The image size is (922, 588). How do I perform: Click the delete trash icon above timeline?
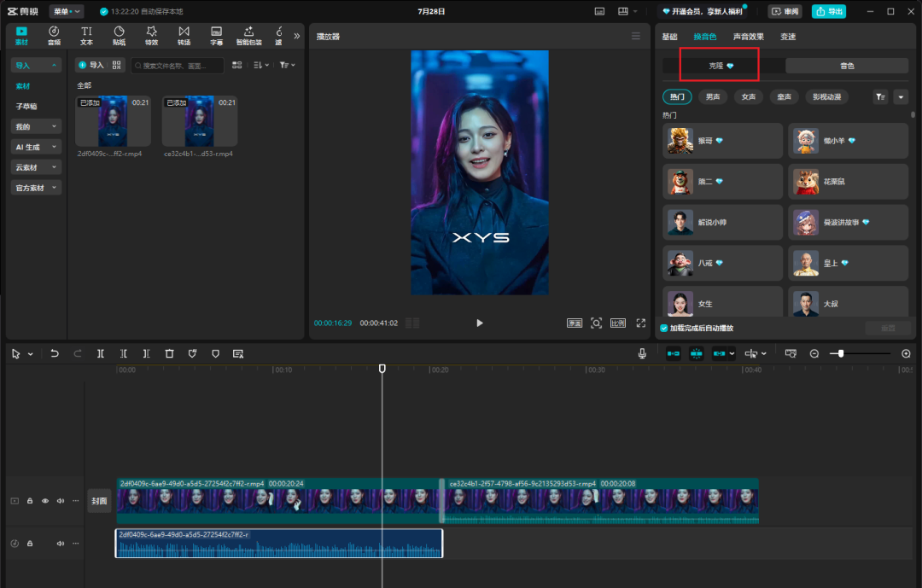click(169, 353)
